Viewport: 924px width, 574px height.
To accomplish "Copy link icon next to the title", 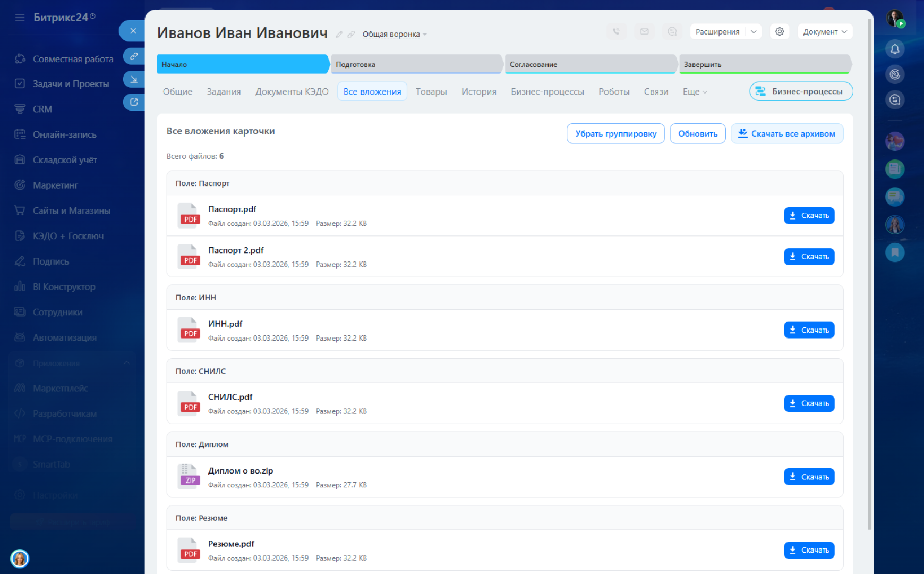I will [x=351, y=35].
